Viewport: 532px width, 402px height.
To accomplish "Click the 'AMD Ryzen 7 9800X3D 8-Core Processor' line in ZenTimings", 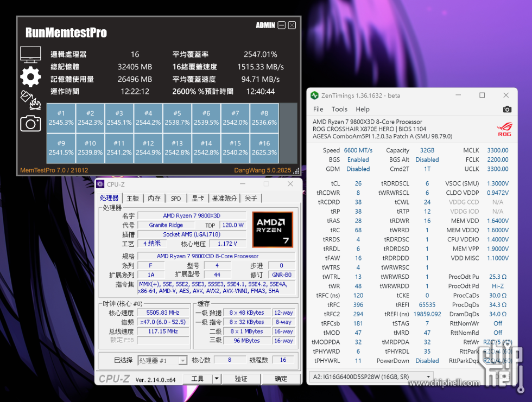I will tap(368, 122).
